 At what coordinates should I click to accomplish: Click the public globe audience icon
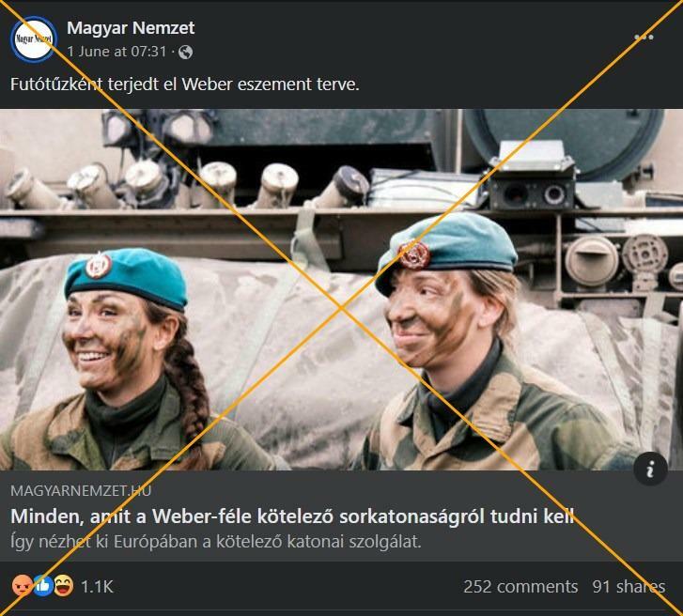pos(186,53)
